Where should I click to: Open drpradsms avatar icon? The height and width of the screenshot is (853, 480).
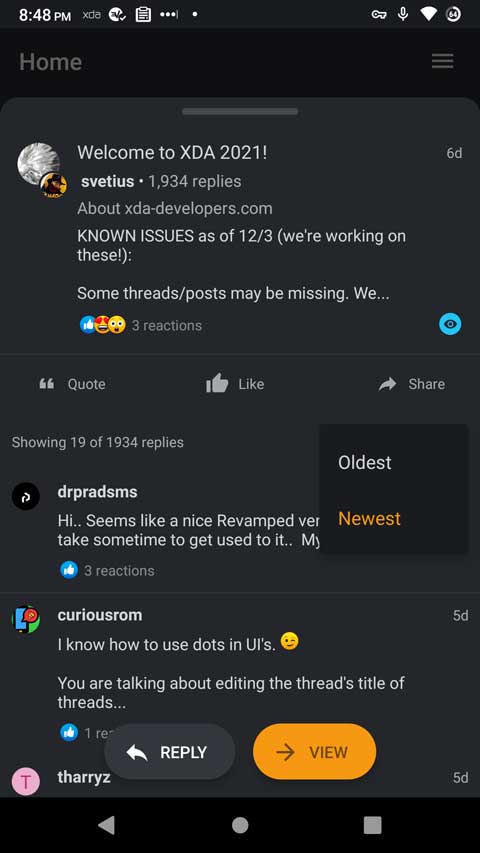point(26,496)
